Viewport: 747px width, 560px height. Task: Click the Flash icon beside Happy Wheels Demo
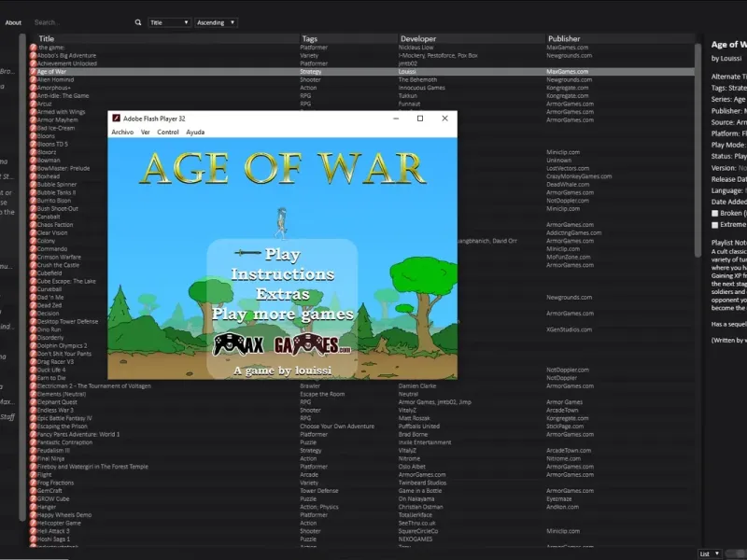pyautogui.click(x=33, y=515)
